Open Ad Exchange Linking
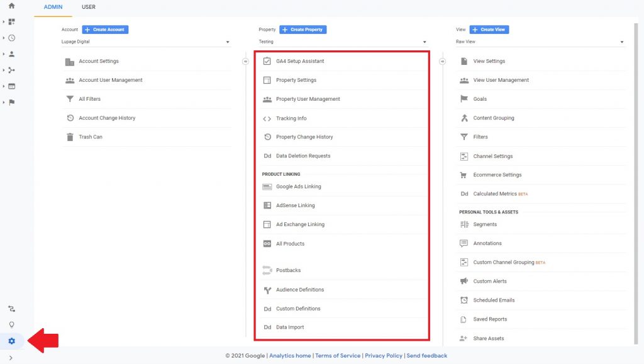The image size is (644, 364). pos(300,224)
